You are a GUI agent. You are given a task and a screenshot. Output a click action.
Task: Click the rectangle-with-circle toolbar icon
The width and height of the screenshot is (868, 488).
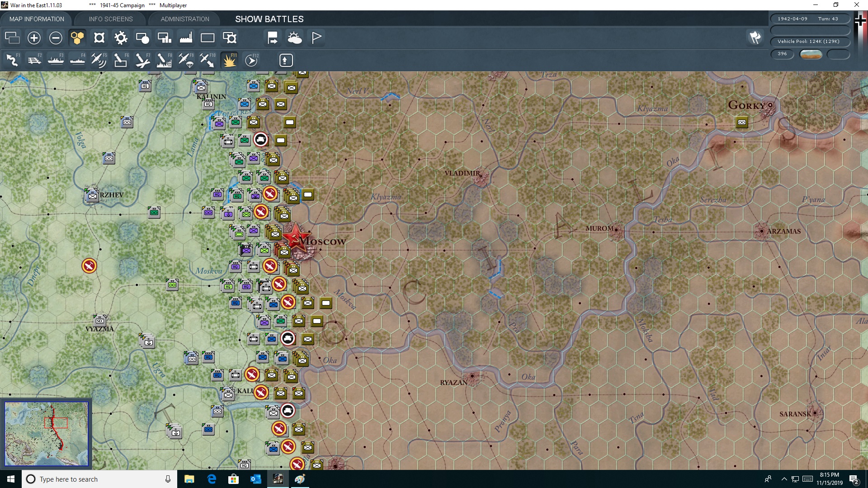pos(142,38)
